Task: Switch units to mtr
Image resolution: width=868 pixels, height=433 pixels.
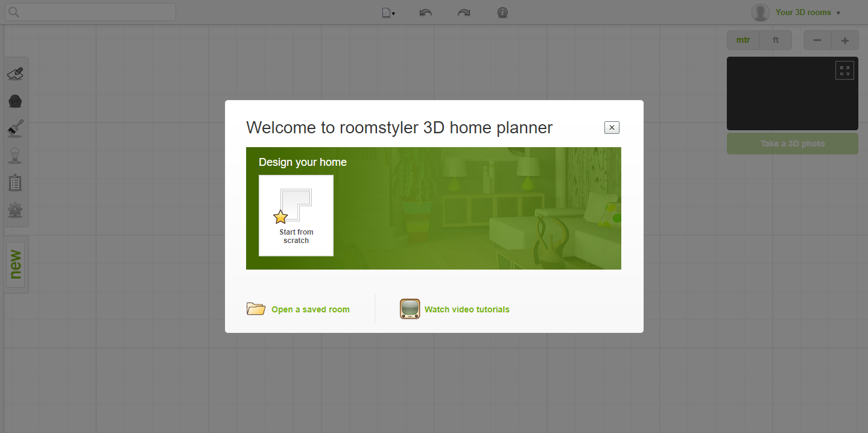Action: pyautogui.click(x=743, y=40)
